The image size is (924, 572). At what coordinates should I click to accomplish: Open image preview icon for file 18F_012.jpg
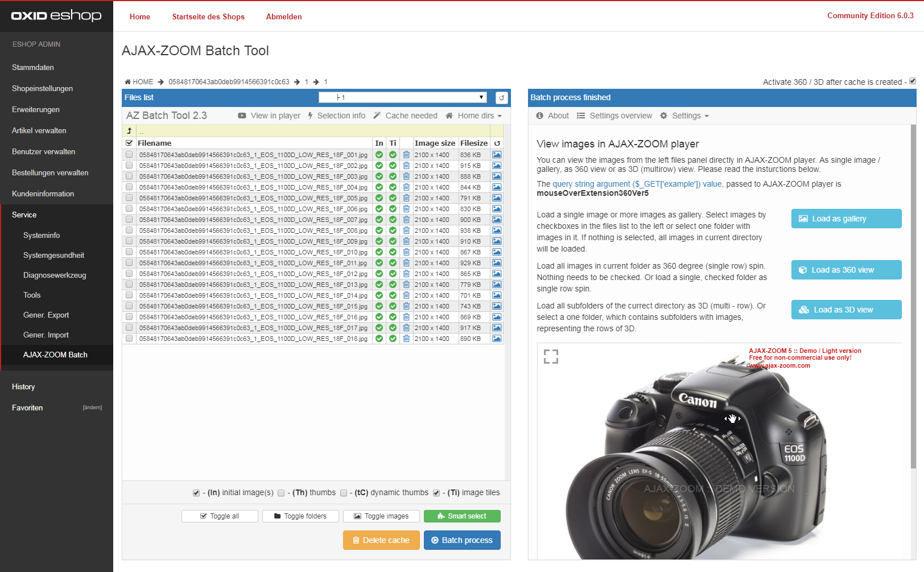click(x=497, y=274)
